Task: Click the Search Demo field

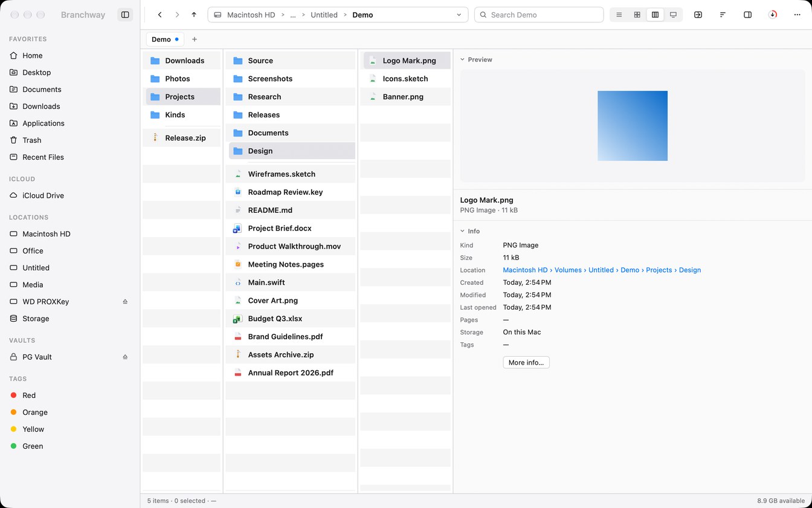Action: (x=539, y=15)
